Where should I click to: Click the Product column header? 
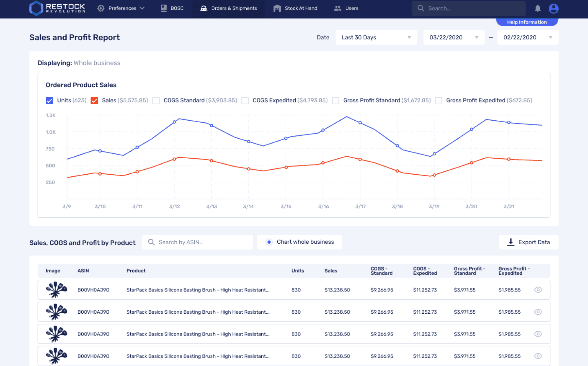pyautogui.click(x=136, y=271)
